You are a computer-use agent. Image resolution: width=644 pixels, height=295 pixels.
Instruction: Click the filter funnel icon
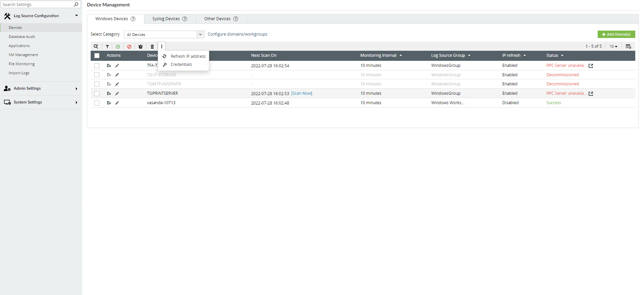(x=107, y=47)
